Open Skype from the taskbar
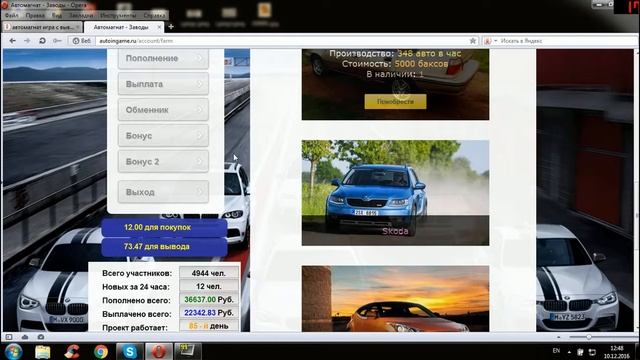The width and height of the screenshot is (640, 360). [130, 351]
